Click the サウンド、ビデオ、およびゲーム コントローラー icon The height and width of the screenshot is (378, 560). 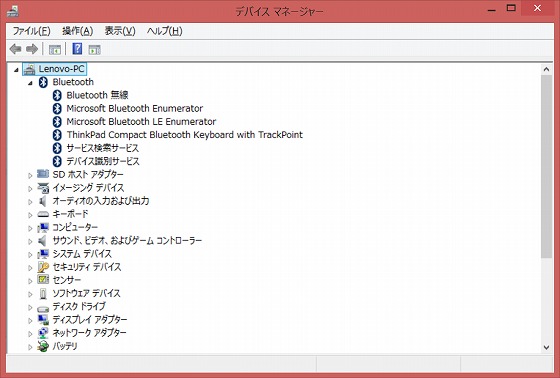point(43,241)
